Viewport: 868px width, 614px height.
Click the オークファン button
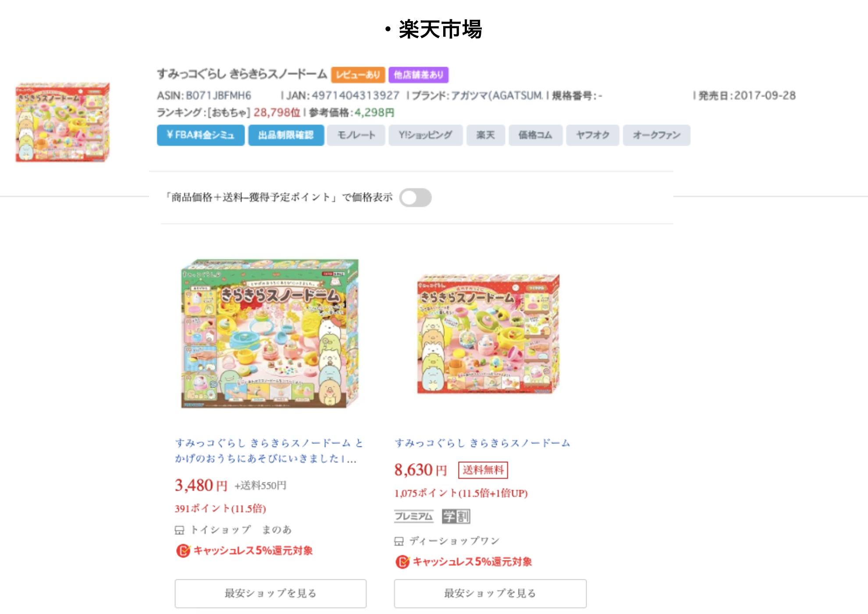click(656, 135)
